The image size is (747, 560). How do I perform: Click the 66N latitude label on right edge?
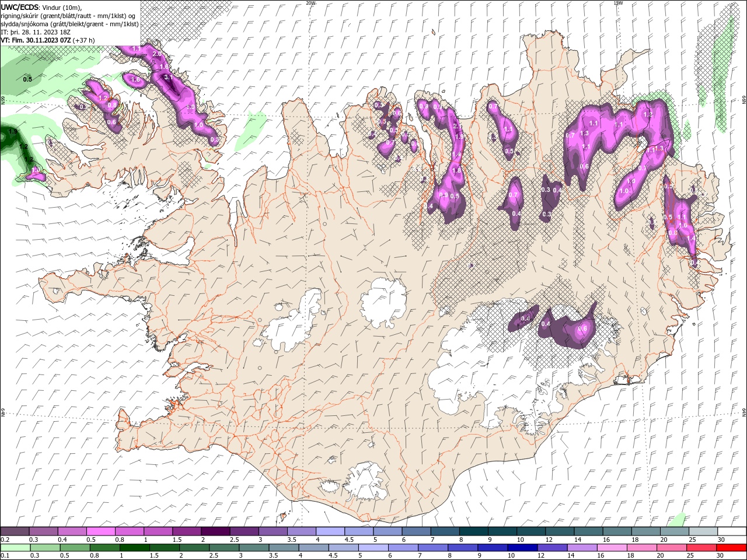[x=744, y=99]
